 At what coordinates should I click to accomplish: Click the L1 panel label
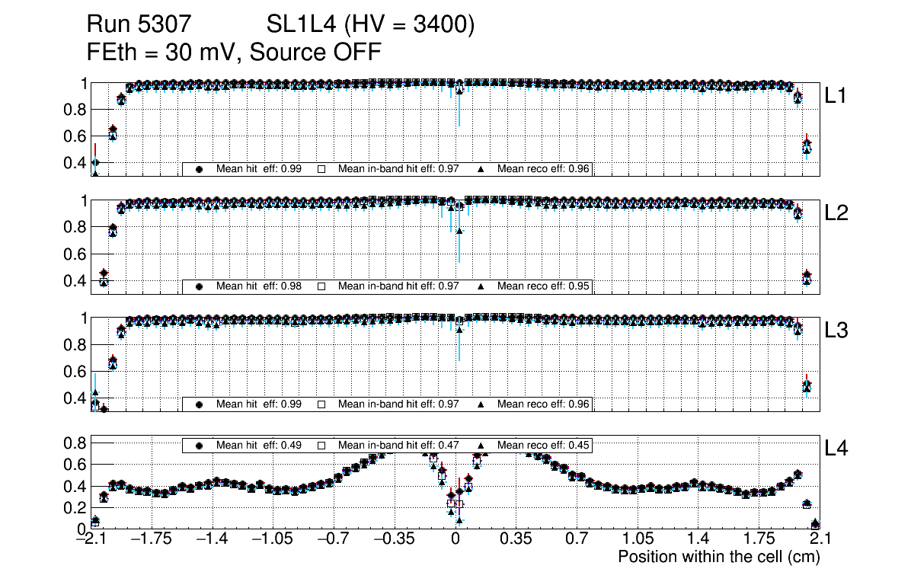(836, 96)
